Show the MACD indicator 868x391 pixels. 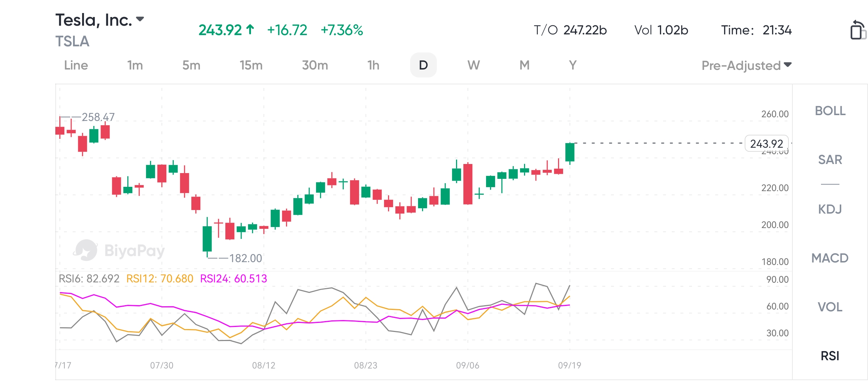tap(830, 258)
